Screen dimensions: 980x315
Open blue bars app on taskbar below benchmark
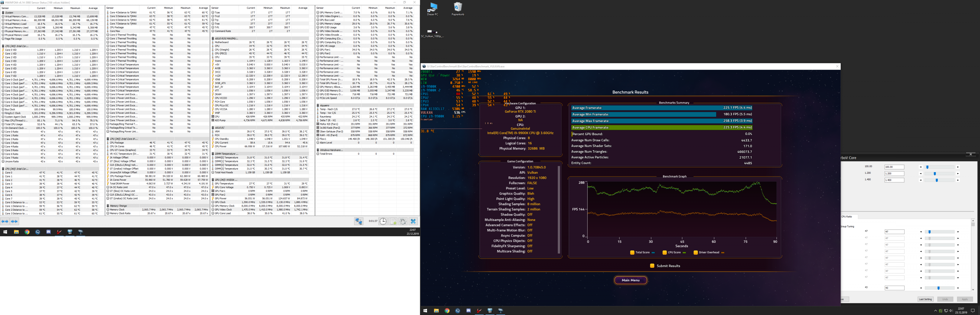pos(490,310)
